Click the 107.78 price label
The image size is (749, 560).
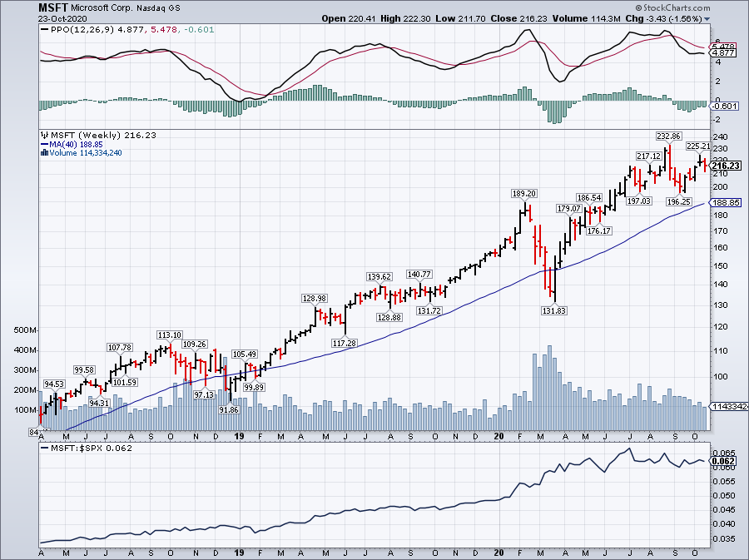click(x=120, y=348)
